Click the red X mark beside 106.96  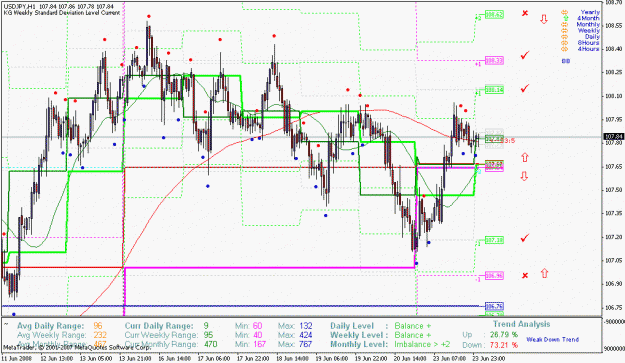tap(525, 275)
